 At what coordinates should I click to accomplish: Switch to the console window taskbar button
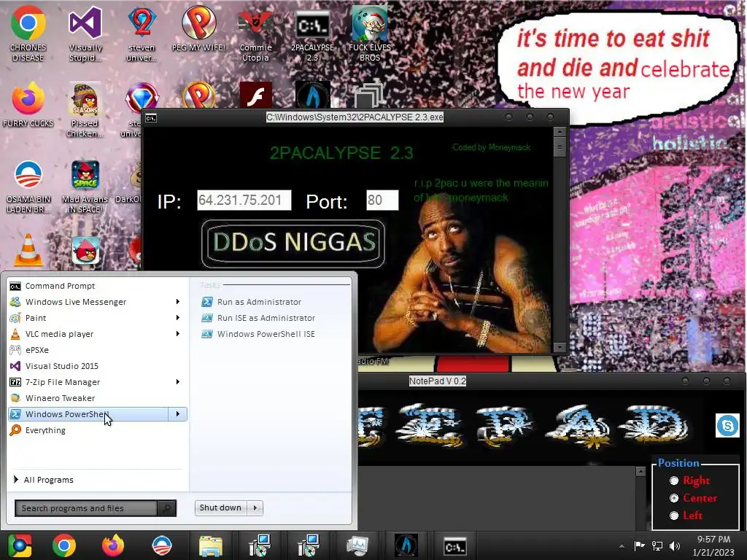coord(455,546)
